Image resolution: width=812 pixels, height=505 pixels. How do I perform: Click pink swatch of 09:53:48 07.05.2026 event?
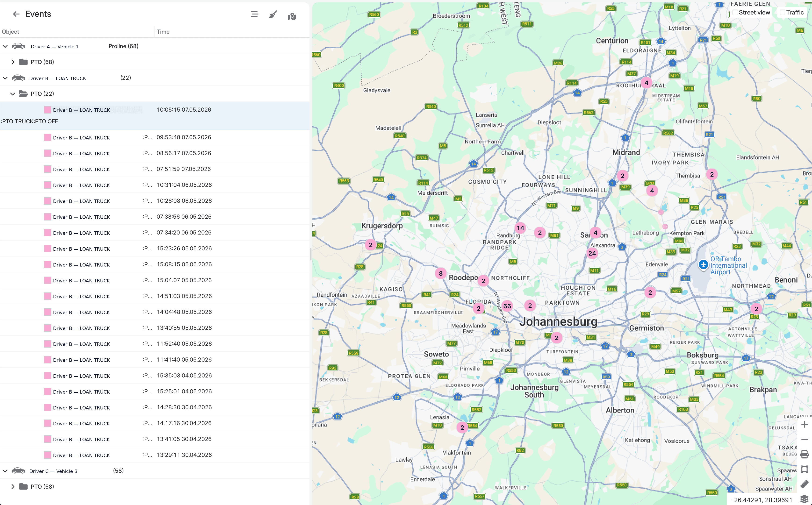[x=47, y=137]
